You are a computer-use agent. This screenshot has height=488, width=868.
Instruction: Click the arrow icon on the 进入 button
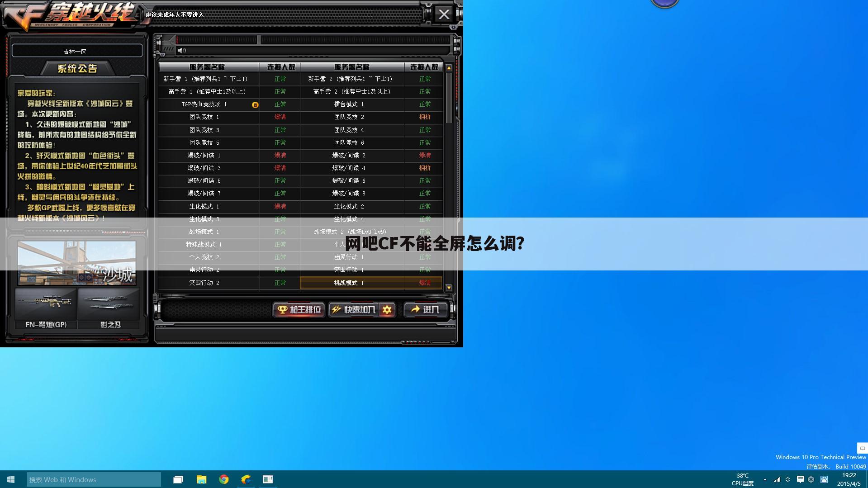(414, 310)
